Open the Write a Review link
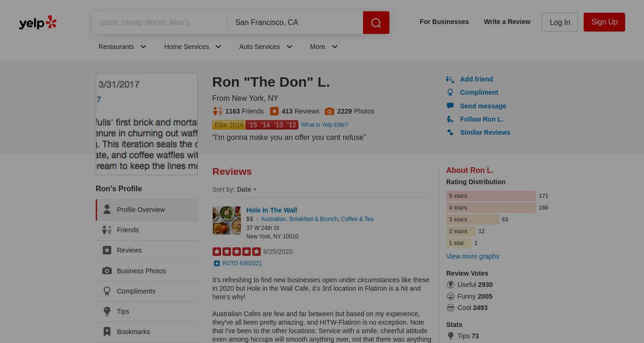The image size is (644, 343). click(507, 22)
